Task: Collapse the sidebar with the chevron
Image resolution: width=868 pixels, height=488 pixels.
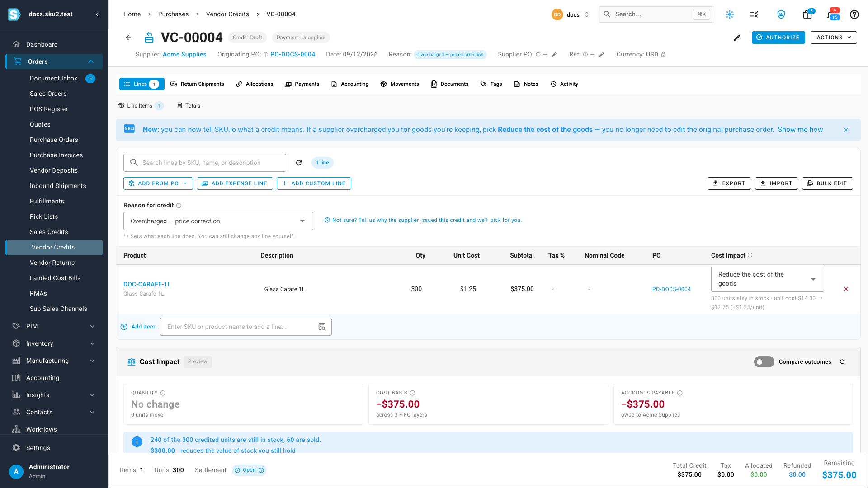Action: [97, 14]
